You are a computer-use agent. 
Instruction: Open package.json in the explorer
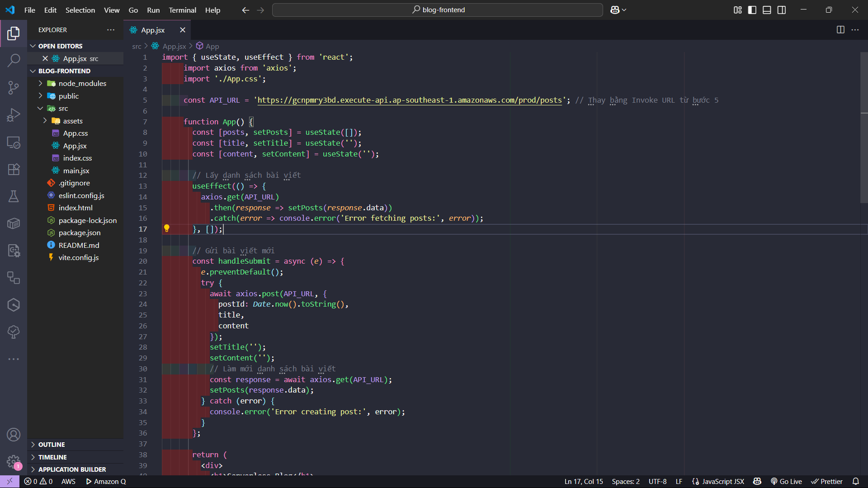tap(80, 233)
